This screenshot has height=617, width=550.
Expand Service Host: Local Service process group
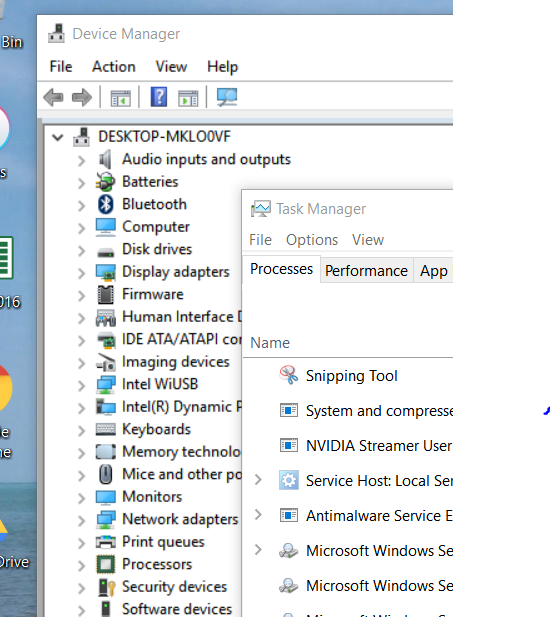coord(258,480)
